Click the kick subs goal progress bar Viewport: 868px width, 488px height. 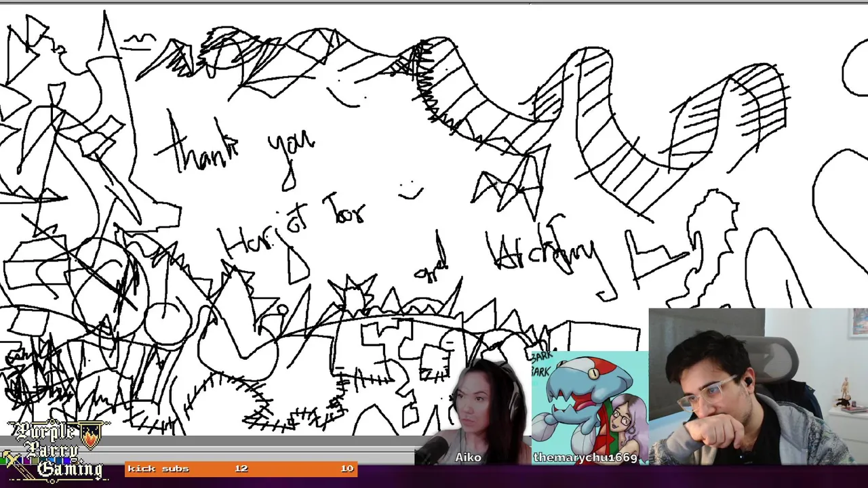(241, 468)
